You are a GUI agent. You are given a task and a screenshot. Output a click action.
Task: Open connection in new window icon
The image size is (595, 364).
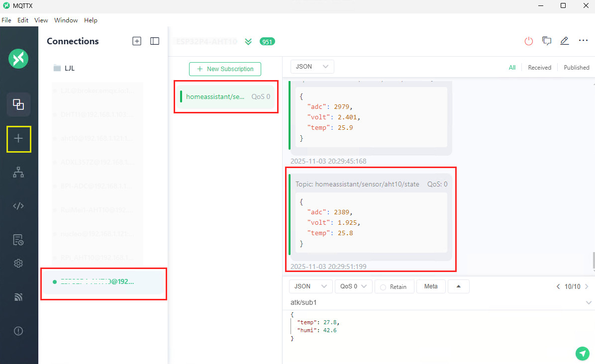point(547,41)
